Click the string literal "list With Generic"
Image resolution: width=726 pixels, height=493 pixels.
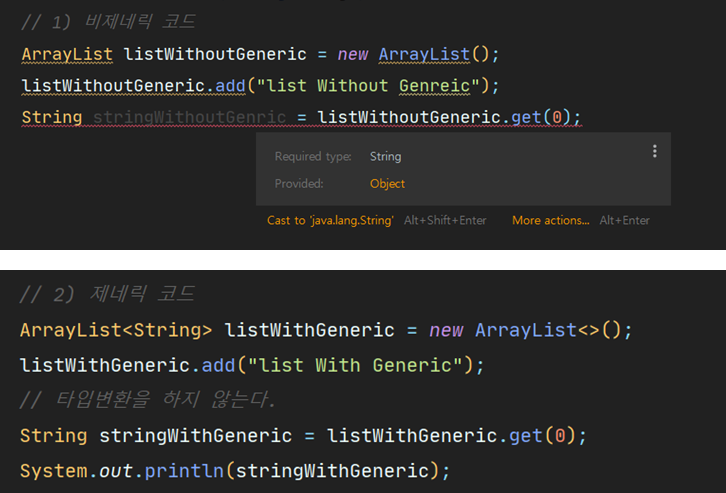(356, 365)
